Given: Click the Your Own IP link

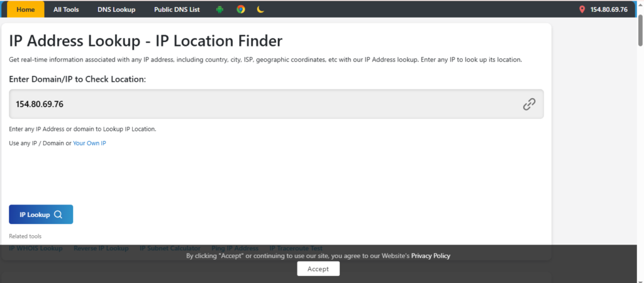Looking at the screenshot, I should pyautogui.click(x=89, y=143).
